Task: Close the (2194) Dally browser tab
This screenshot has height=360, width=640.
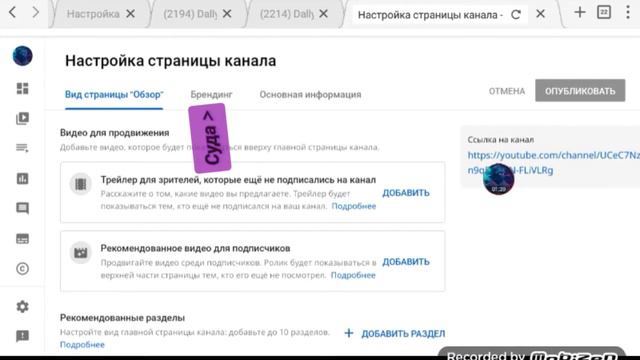Action: (x=227, y=14)
